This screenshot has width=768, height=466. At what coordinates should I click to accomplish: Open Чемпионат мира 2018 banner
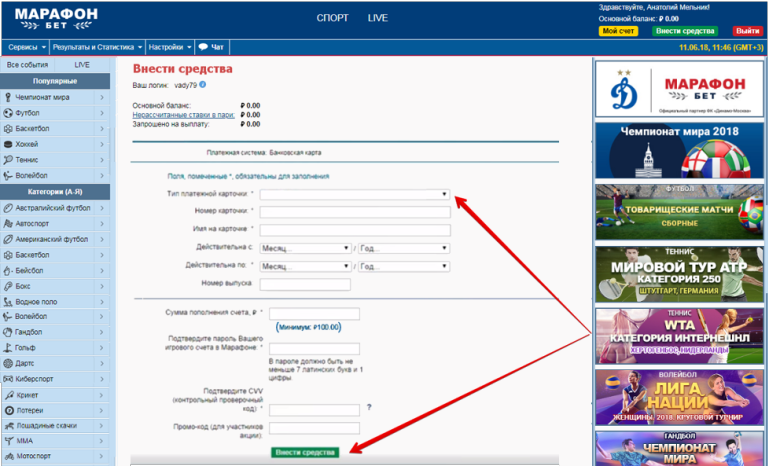point(679,150)
